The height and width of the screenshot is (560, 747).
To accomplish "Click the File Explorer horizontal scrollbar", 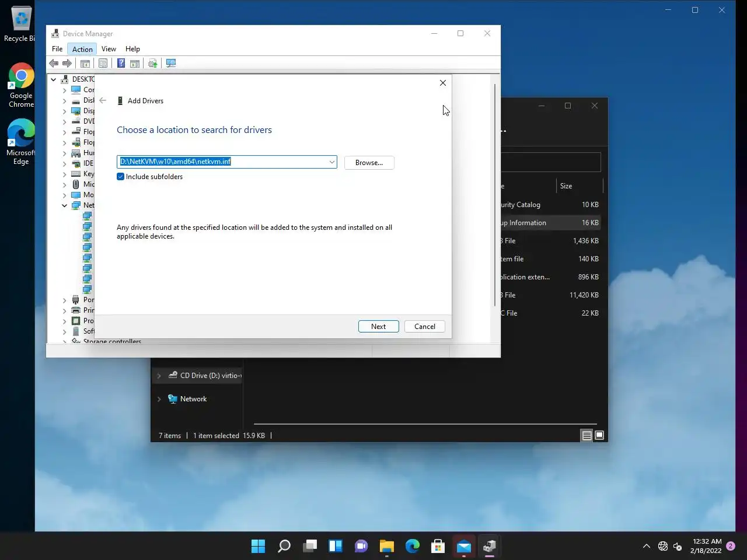I will point(425,424).
